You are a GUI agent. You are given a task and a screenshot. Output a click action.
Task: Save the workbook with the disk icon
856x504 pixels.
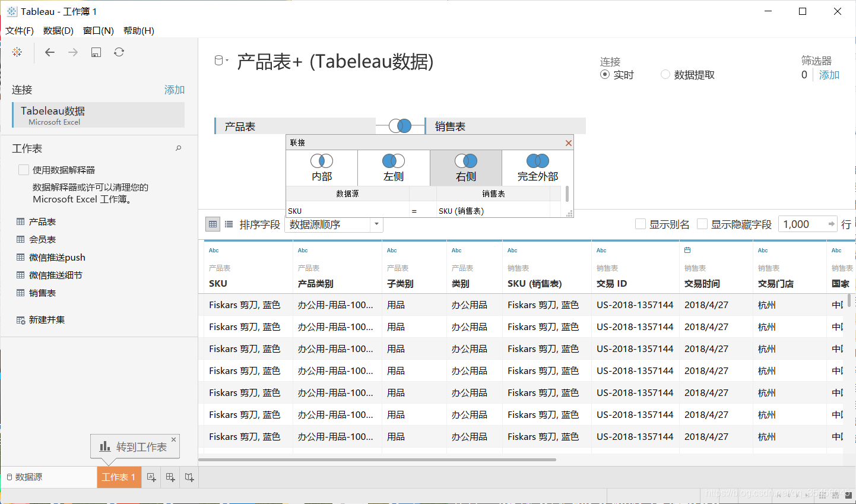96,52
